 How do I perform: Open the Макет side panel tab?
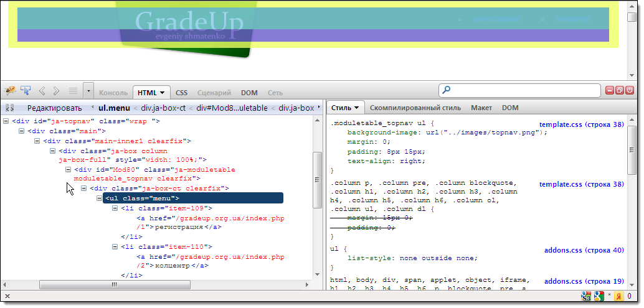[x=481, y=108]
